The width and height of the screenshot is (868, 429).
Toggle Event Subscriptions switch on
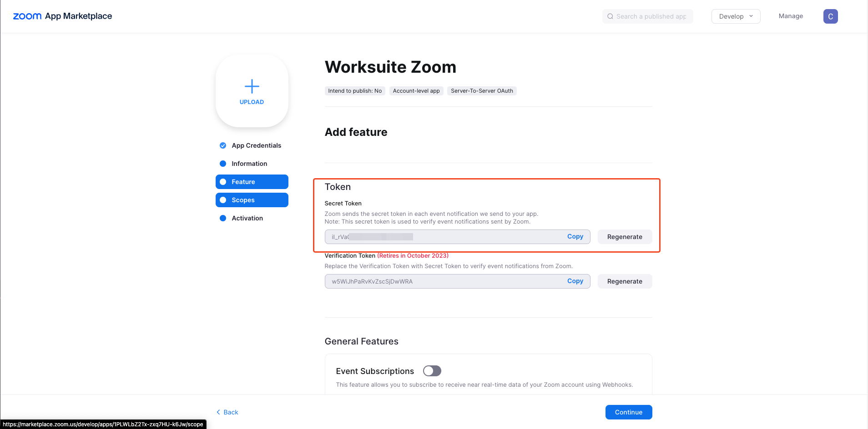(x=432, y=371)
